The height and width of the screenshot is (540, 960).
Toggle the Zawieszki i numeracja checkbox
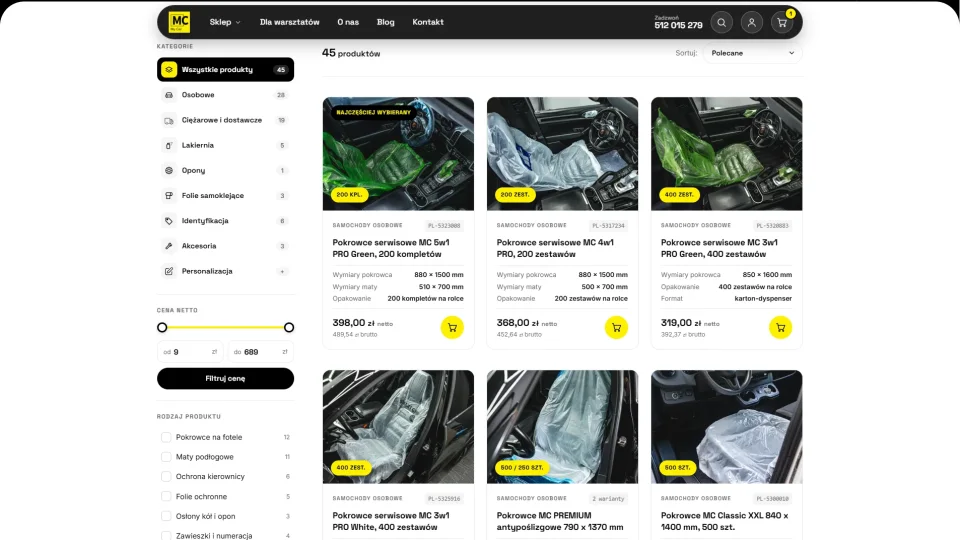click(166, 536)
